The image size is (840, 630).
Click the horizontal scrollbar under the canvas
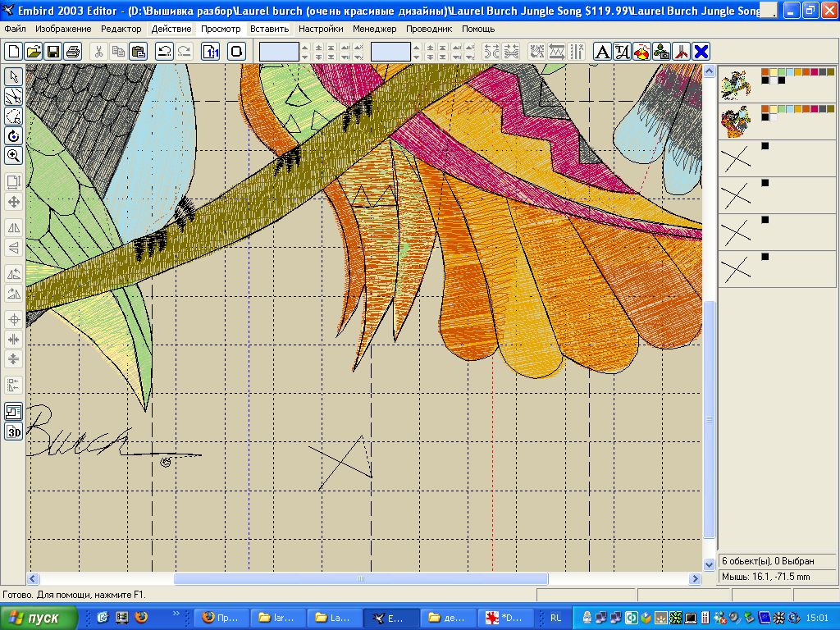point(361,578)
